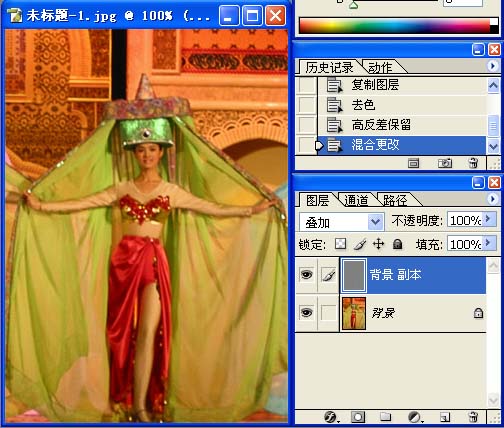Switch to the 动作 tab
Image resolution: width=504 pixels, height=428 pixels.
380,68
